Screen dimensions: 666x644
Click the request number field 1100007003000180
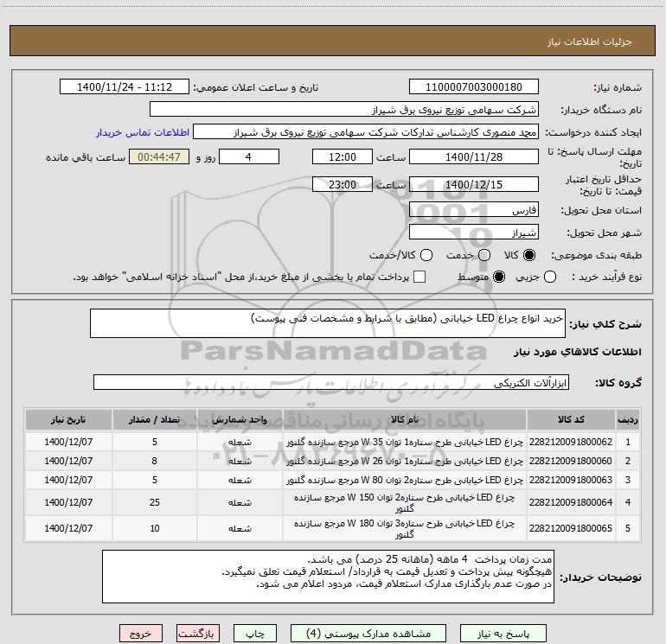(x=474, y=87)
